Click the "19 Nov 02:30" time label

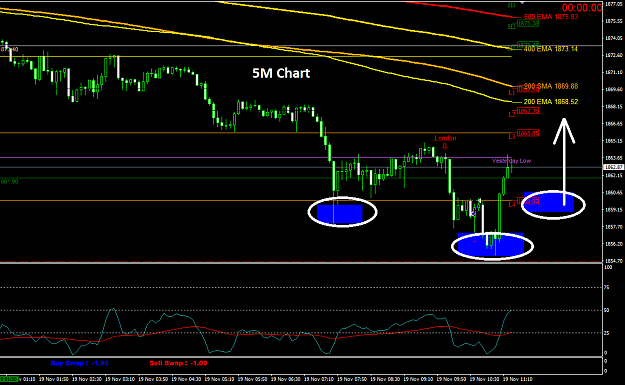pyautogui.click(x=86, y=379)
